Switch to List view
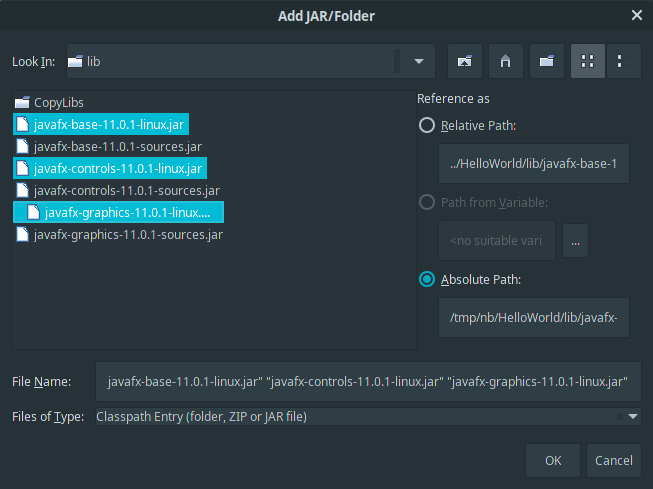This screenshot has width=653, height=489. [x=587, y=61]
